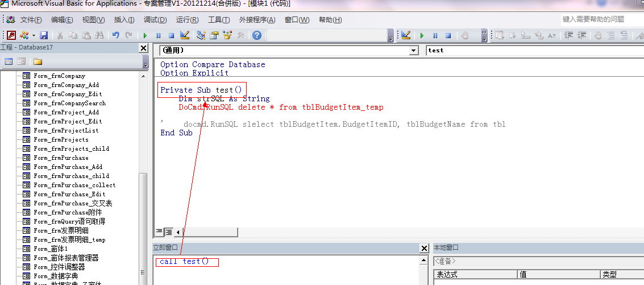This screenshot has height=285, width=644.
Task: Switch to Full Module View button
Action: click(168, 232)
